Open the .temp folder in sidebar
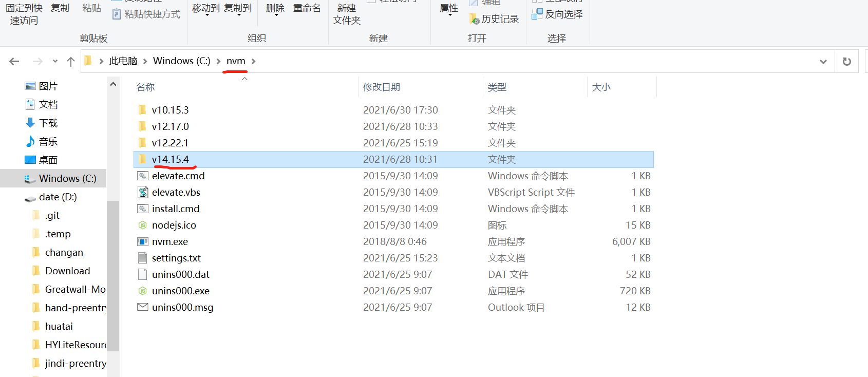 51,234
